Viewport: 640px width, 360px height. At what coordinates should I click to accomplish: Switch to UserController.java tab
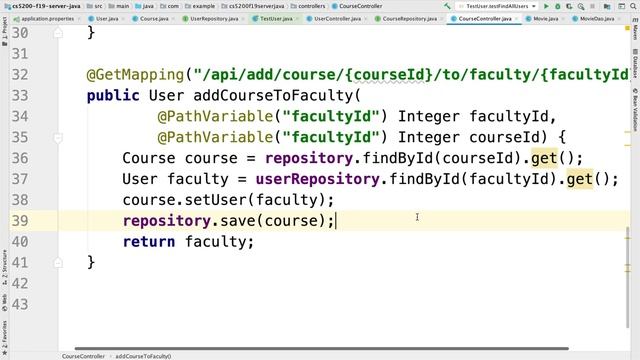click(337, 19)
